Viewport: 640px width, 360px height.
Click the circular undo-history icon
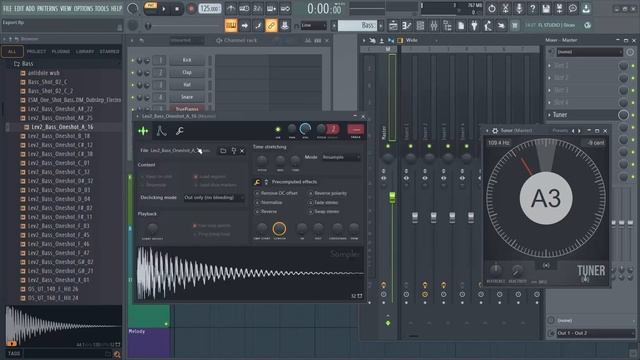point(492,9)
